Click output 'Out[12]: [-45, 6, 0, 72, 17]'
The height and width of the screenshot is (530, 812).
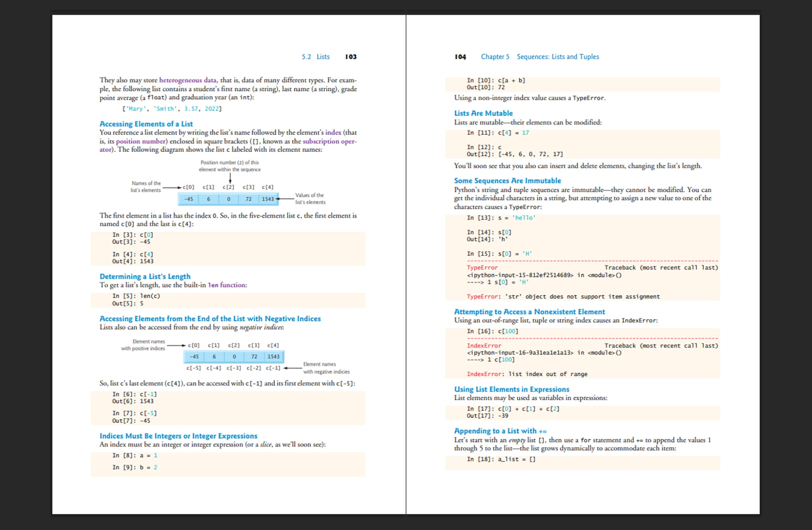pyautogui.click(x=515, y=154)
